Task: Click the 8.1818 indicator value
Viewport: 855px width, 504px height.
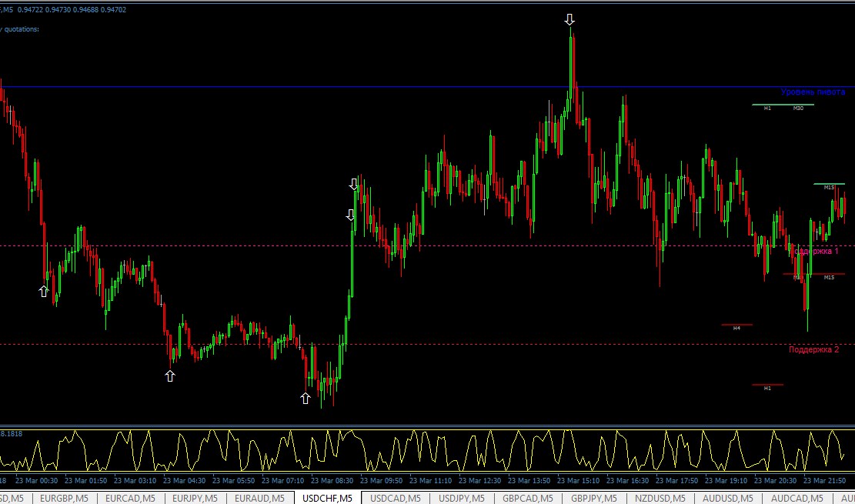Action: click(11, 434)
